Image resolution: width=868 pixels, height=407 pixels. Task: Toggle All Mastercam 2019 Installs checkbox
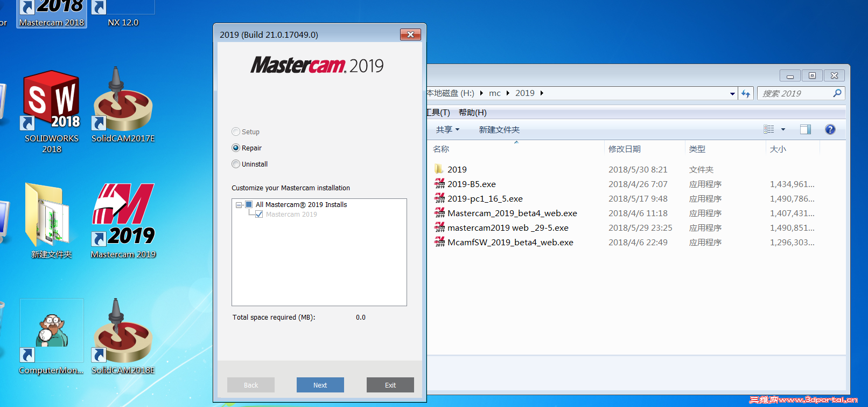pos(249,204)
